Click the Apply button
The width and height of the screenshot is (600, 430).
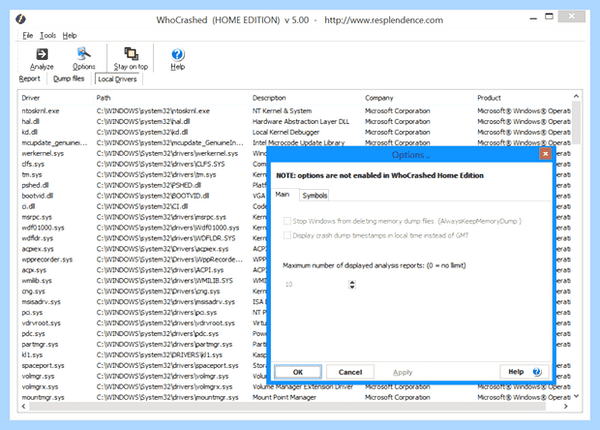tap(403, 372)
